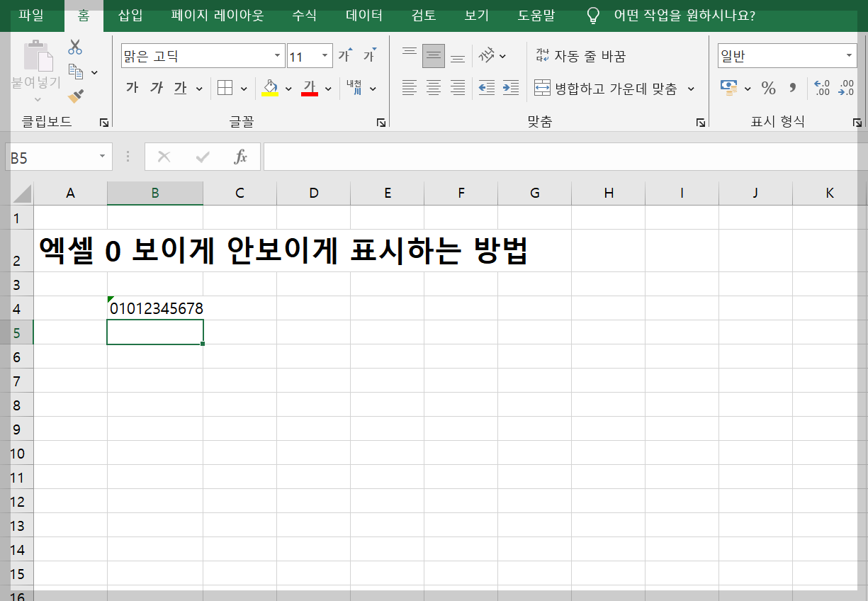The height and width of the screenshot is (601, 868).
Task: Click decrease indent icon
Action: (x=487, y=88)
